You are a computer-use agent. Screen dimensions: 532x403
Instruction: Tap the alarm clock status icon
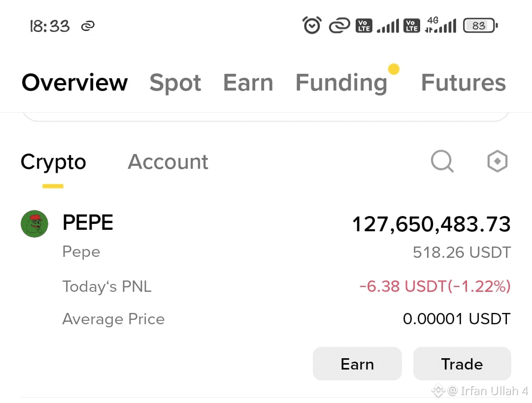click(x=312, y=25)
